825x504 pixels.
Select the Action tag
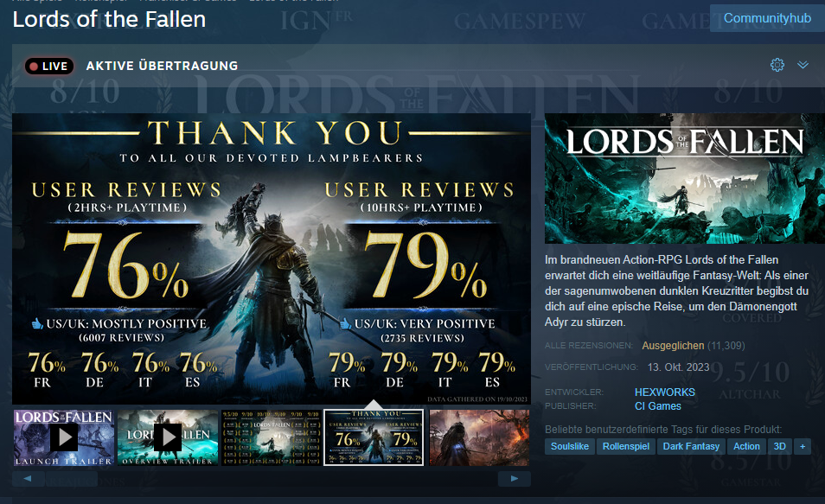tap(746, 446)
